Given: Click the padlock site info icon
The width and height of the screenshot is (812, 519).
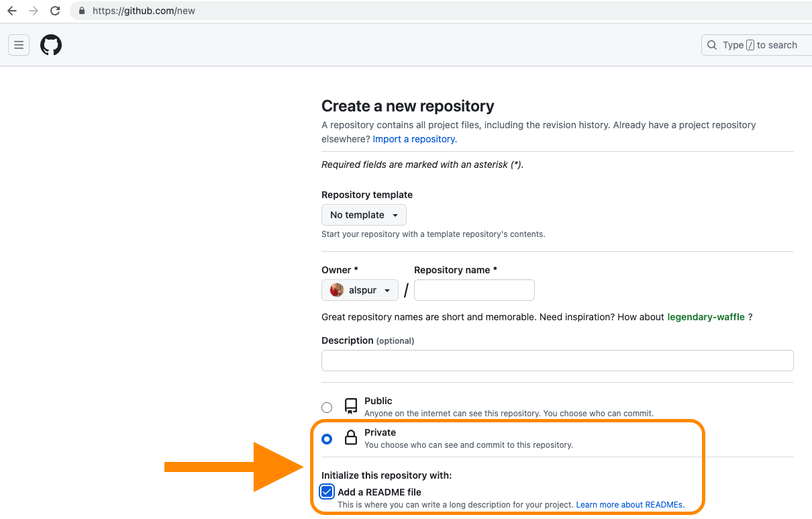Looking at the screenshot, I should click(x=82, y=11).
